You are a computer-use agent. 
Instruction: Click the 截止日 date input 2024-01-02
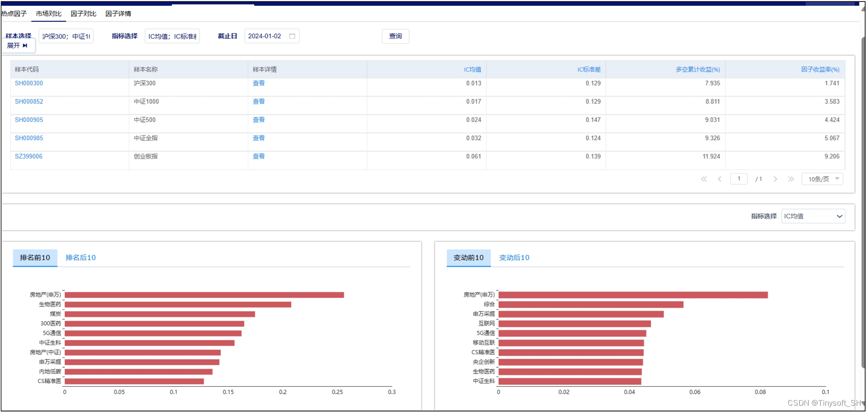[x=272, y=36]
